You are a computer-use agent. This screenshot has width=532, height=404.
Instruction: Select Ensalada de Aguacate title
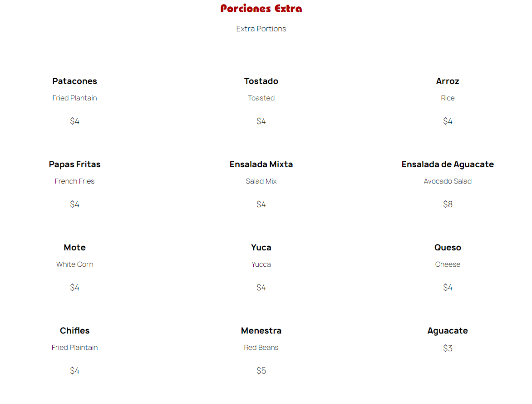(448, 165)
